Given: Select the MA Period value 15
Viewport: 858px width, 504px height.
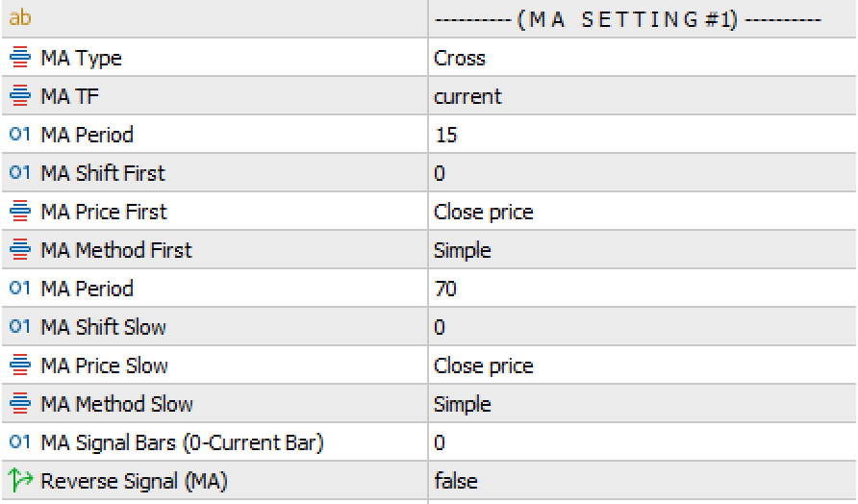Looking at the screenshot, I should point(642,135).
